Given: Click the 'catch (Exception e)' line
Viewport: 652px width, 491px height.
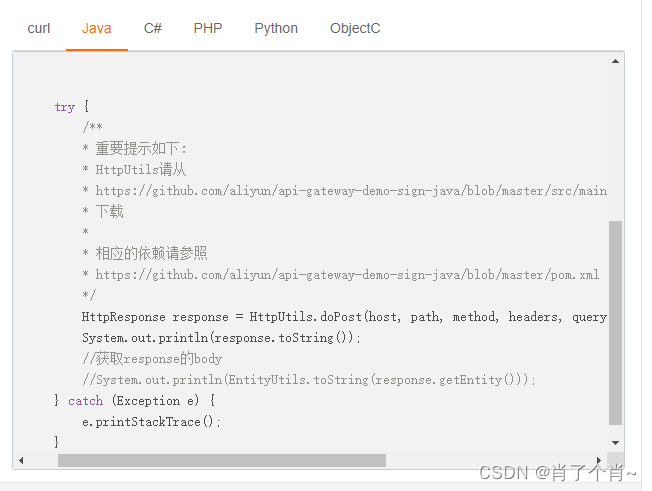Looking at the screenshot, I should point(135,401).
